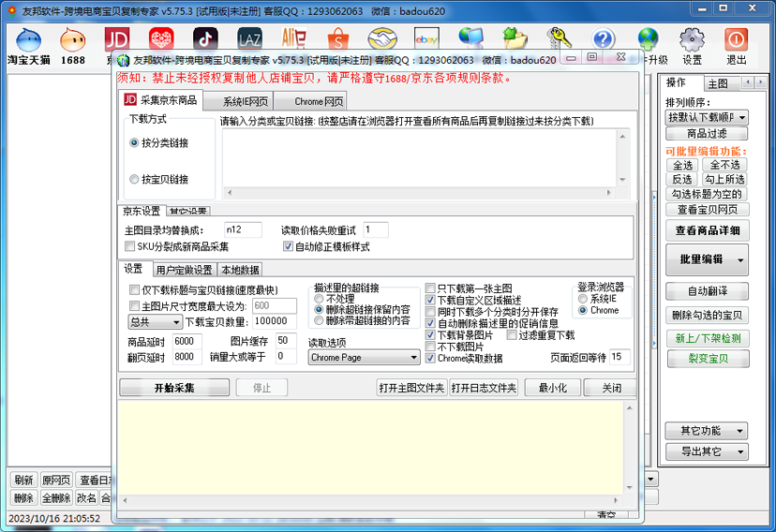776x532 pixels.
Task: Open the 用户定做设置 tab
Action: point(184,271)
